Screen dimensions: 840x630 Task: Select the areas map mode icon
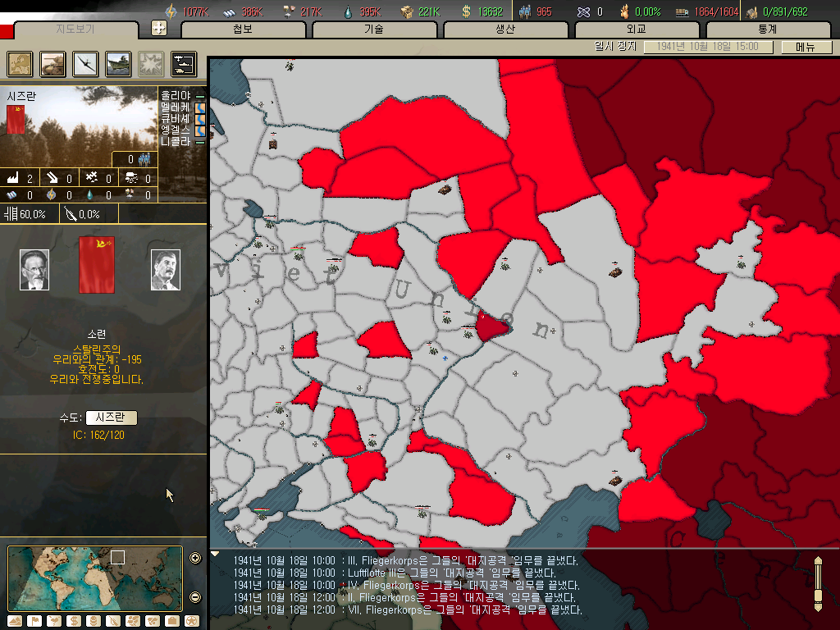[153, 621]
